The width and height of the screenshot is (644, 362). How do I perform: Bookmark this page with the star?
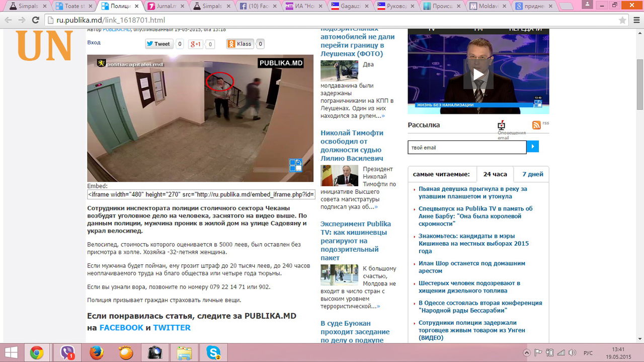click(622, 20)
